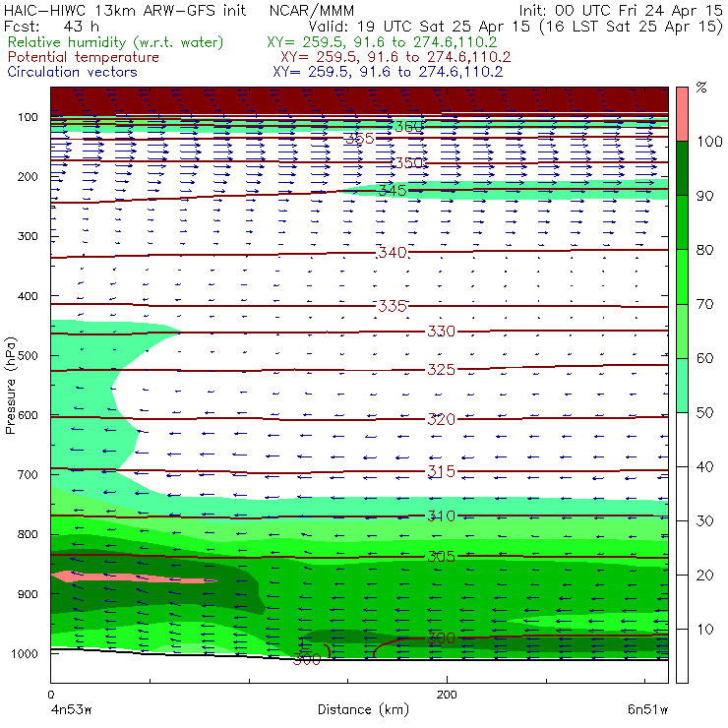Click the 'Pressure (hPa)' axis label
The height and width of the screenshot is (728, 728).
[11, 386]
